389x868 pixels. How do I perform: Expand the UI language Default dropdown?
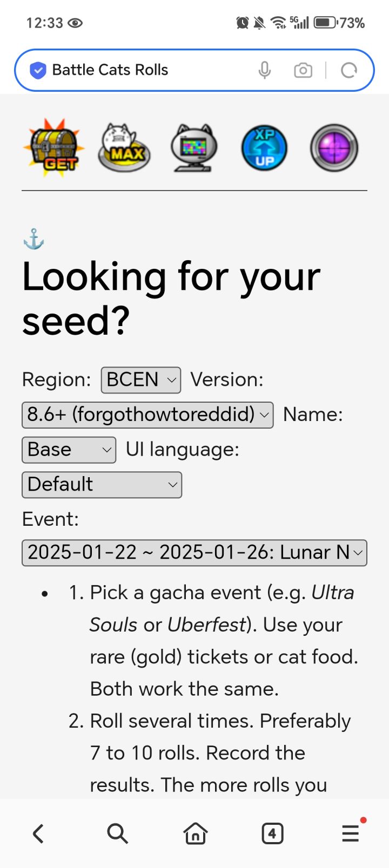102,484
